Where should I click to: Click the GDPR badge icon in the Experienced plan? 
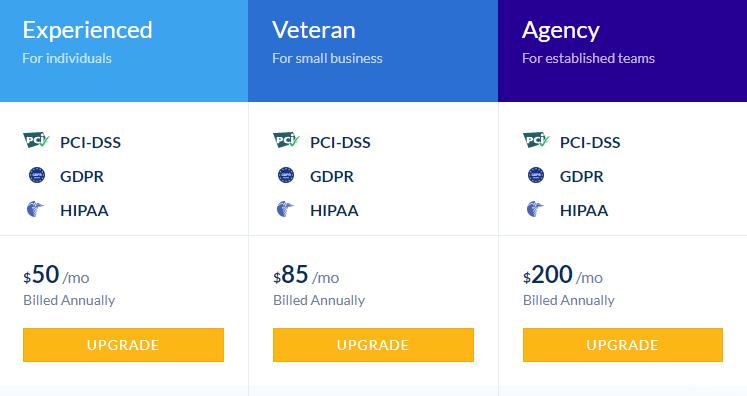[37, 175]
